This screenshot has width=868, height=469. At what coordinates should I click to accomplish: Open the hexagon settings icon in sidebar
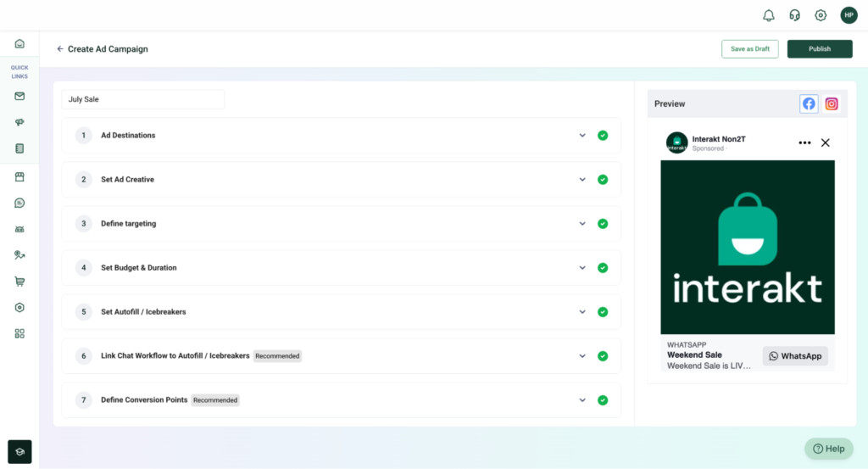pyautogui.click(x=19, y=307)
